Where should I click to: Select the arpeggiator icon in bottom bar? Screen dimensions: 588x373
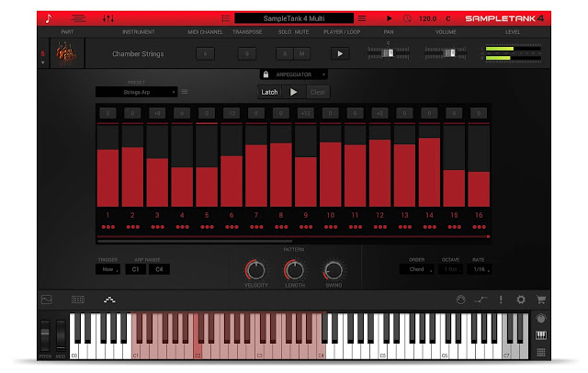(109, 300)
